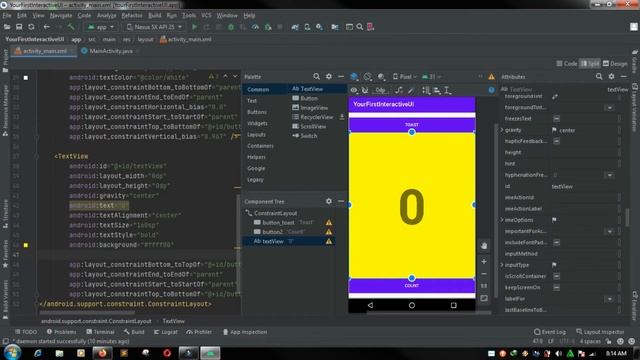This screenshot has height=360, width=640.
Task: Toggle the view options eye icon
Action: [x=353, y=90]
